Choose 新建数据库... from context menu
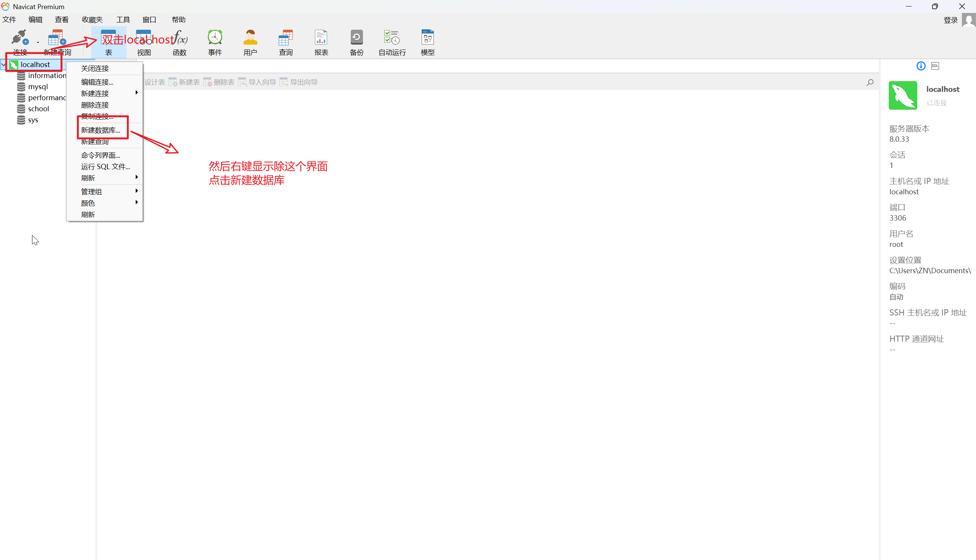The width and height of the screenshot is (976, 560). pyautogui.click(x=100, y=130)
